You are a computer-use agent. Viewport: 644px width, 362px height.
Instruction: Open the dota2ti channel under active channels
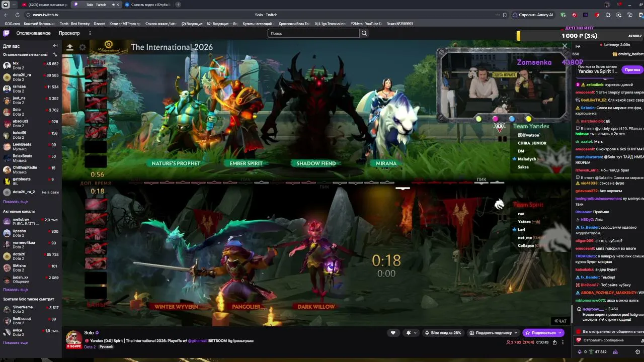pos(31,256)
